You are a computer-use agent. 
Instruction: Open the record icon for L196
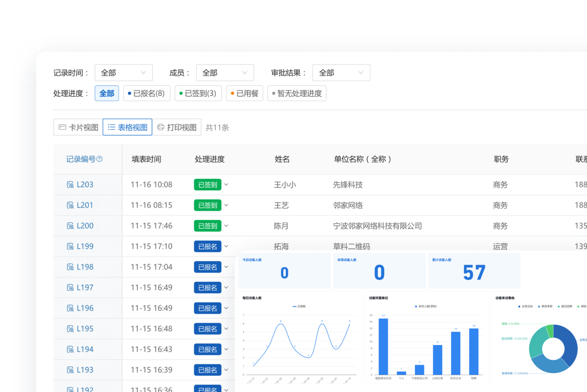[70, 308]
